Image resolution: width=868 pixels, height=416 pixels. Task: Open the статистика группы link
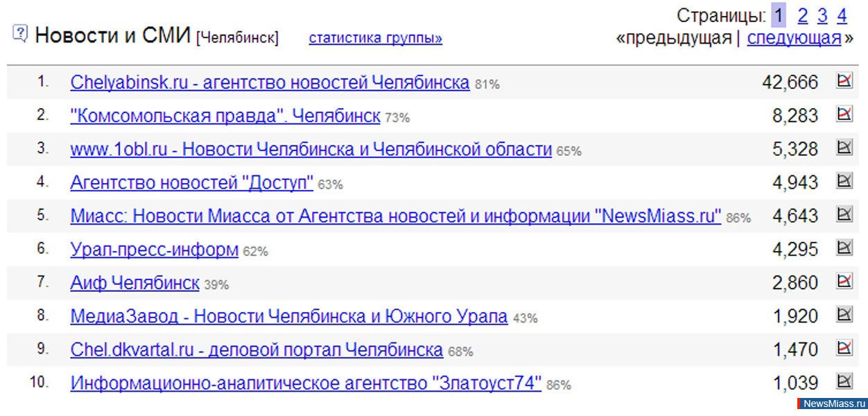click(375, 38)
